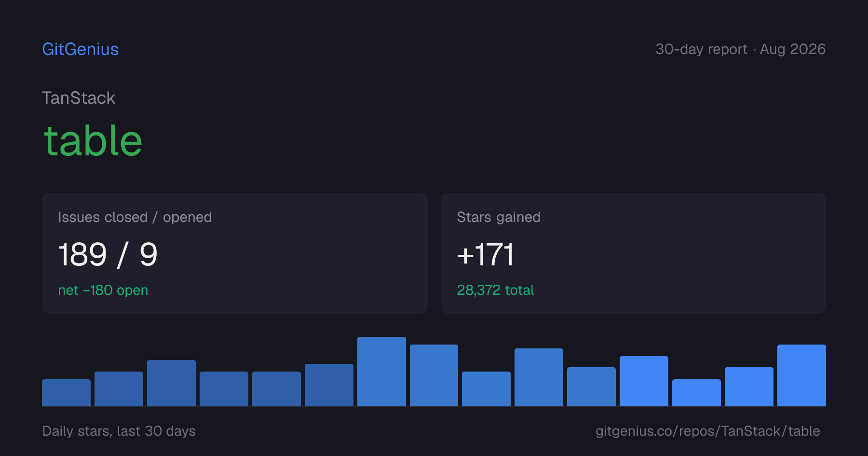
Task: Click the tallest bar in the daily stars chart
Action: [381, 372]
